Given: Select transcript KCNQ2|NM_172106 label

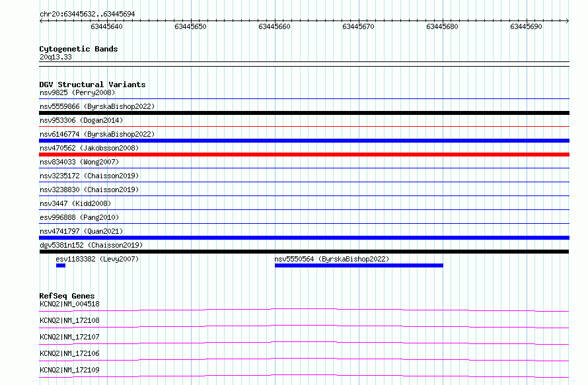Looking at the screenshot, I should point(69,353).
